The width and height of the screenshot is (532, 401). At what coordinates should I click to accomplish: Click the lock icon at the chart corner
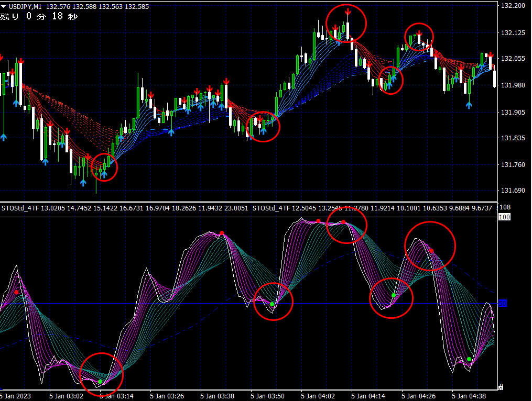pos(501,387)
